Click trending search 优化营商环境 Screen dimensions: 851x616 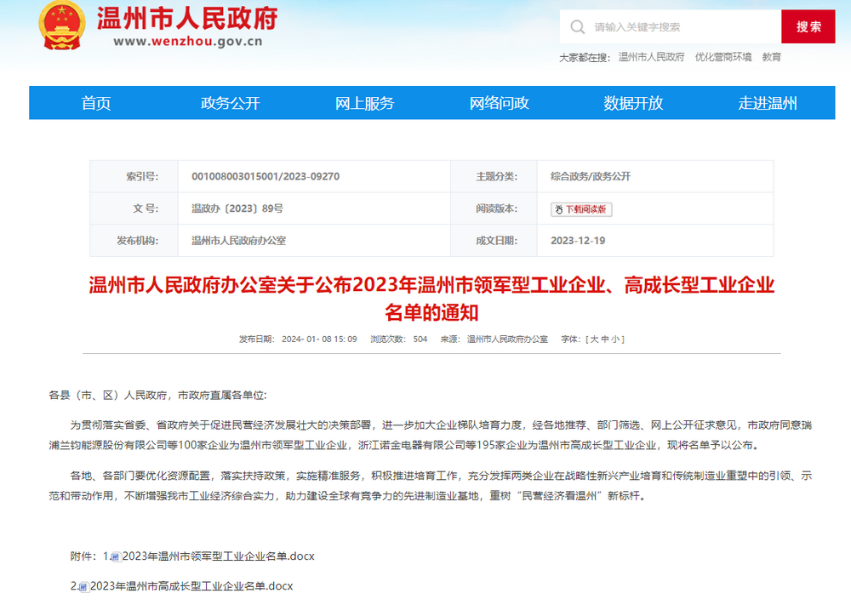click(x=723, y=57)
